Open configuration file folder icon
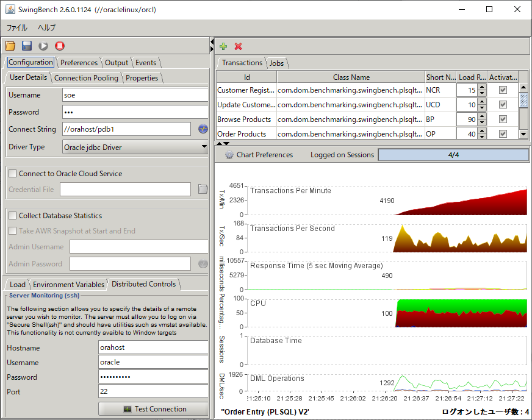This screenshot has height=420, width=532. coord(10,46)
